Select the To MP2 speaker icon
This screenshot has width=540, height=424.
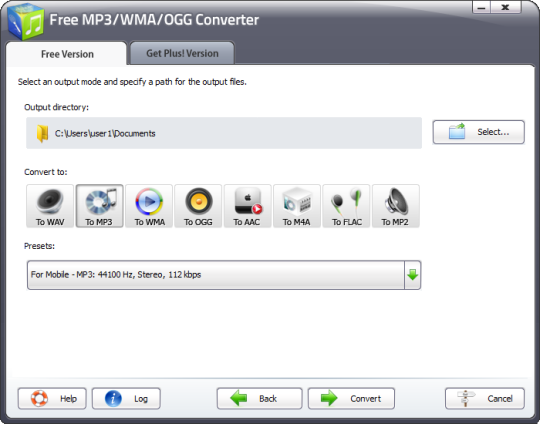[396, 206]
